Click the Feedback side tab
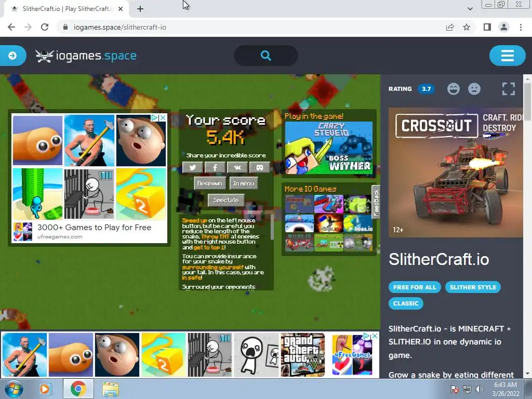The image size is (532, 399). click(376, 202)
